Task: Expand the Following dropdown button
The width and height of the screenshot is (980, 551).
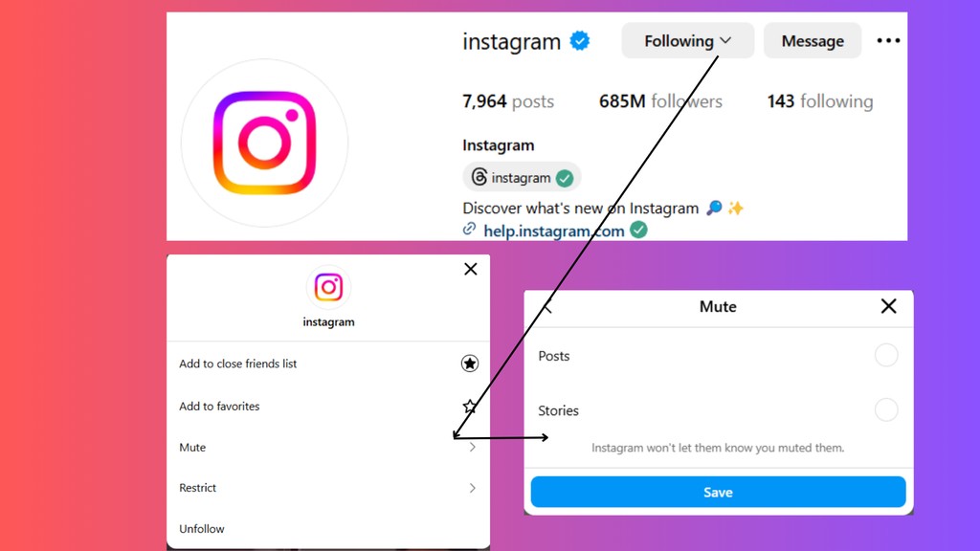Action: click(x=687, y=40)
